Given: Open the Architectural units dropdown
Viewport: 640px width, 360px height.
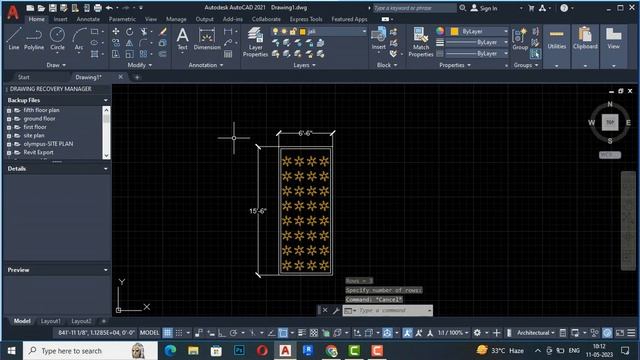Looking at the screenshot, I should pyautogui.click(x=536, y=333).
